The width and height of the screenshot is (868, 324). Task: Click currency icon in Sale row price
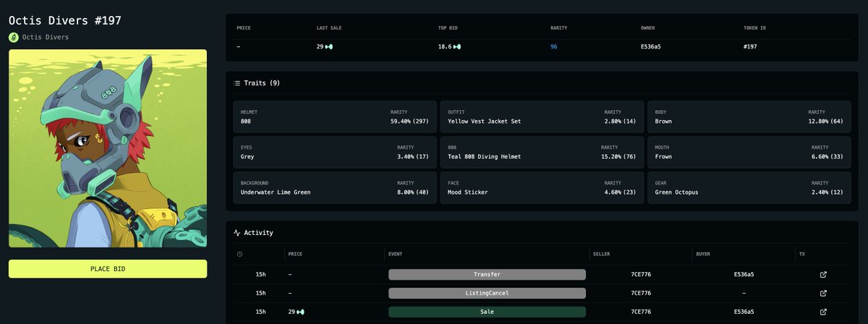(x=300, y=312)
